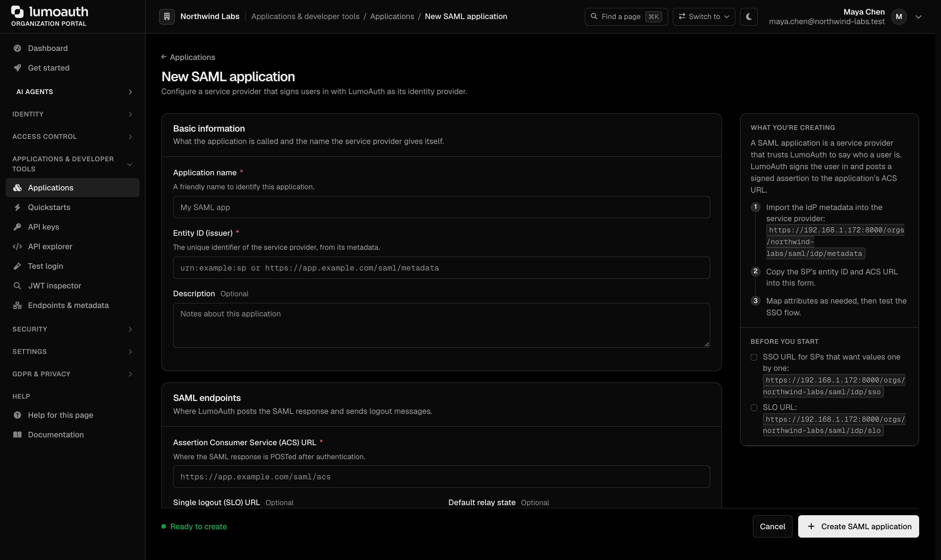Click the API keys key icon
The image size is (941, 560).
[17, 227]
